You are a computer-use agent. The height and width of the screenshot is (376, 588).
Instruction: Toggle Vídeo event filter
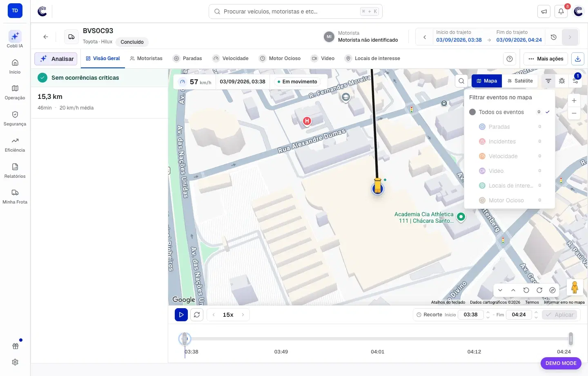pos(510,171)
